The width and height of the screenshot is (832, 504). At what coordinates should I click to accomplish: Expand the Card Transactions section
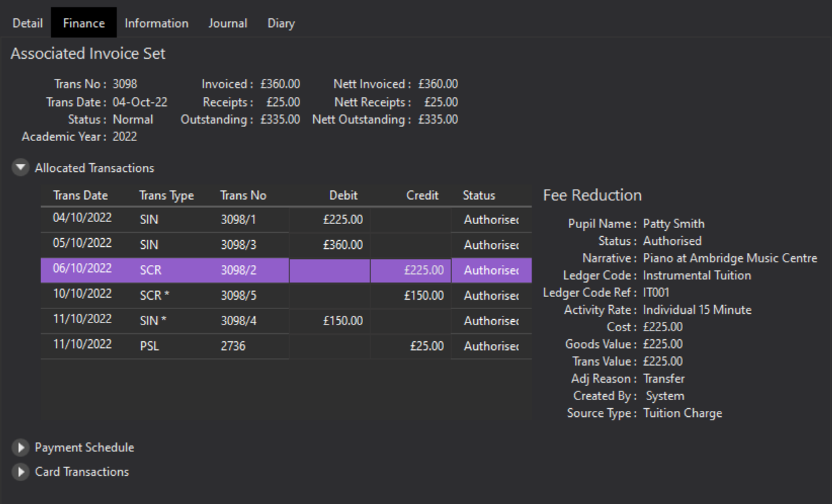(x=22, y=472)
